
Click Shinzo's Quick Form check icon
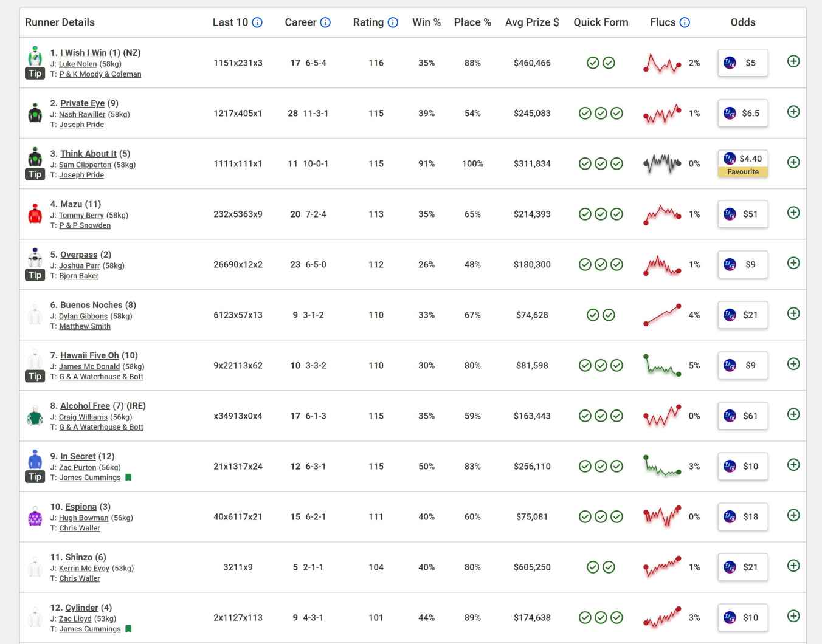[593, 567]
